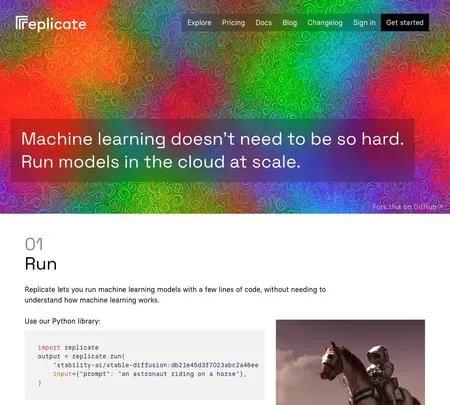Click the Sign in link
The height and width of the screenshot is (405, 450).
pyautogui.click(x=364, y=23)
